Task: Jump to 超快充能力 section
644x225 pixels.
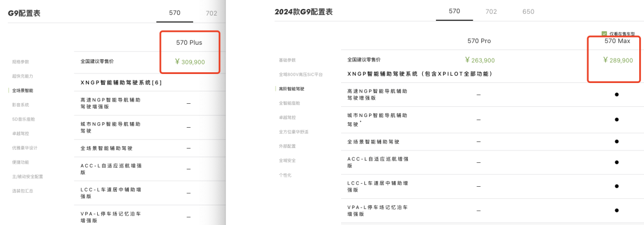Action: click(23, 76)
